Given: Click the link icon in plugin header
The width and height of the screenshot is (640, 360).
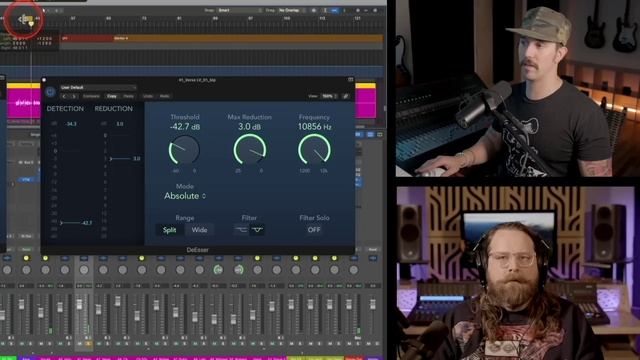Looking at the screenshot, I should 346,96.
